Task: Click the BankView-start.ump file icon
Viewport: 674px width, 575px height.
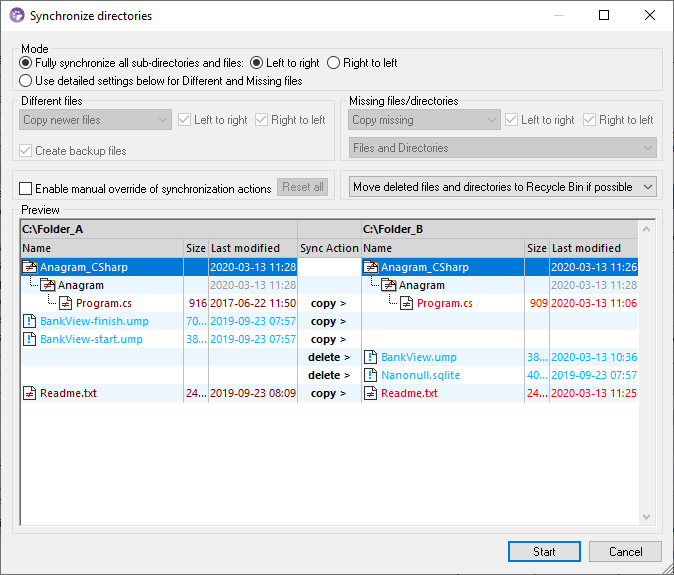Action: [x=30, y=339]
